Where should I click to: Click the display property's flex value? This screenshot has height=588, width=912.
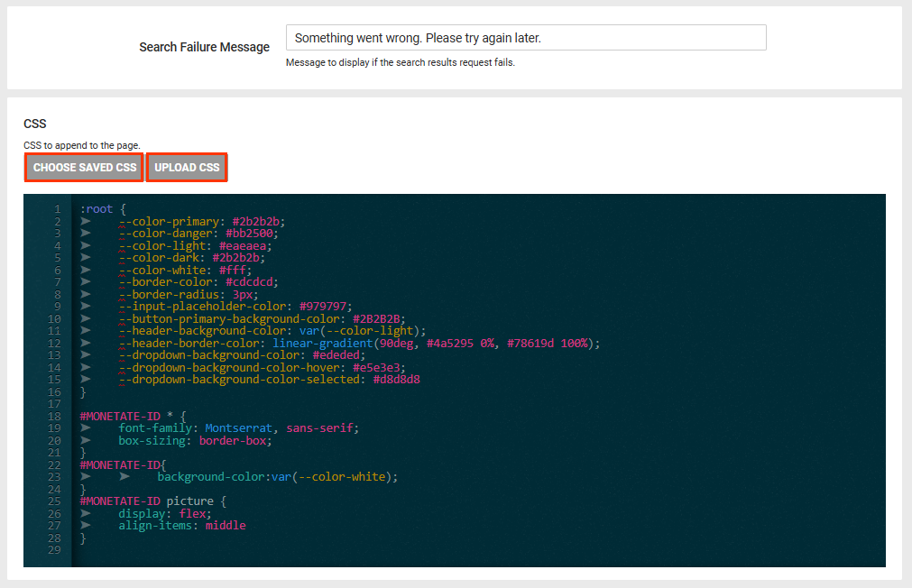point(192,514)
